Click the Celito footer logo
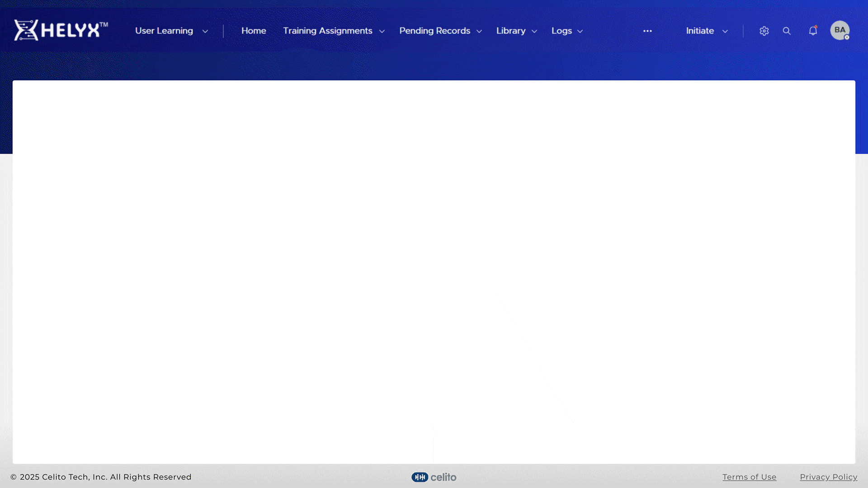This screenshot has width=868, height=488. click(434, 477)
